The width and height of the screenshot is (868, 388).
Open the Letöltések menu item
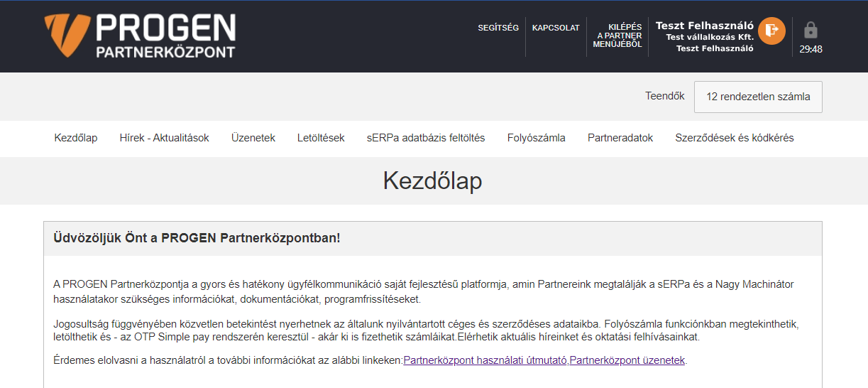pos(321,138)
